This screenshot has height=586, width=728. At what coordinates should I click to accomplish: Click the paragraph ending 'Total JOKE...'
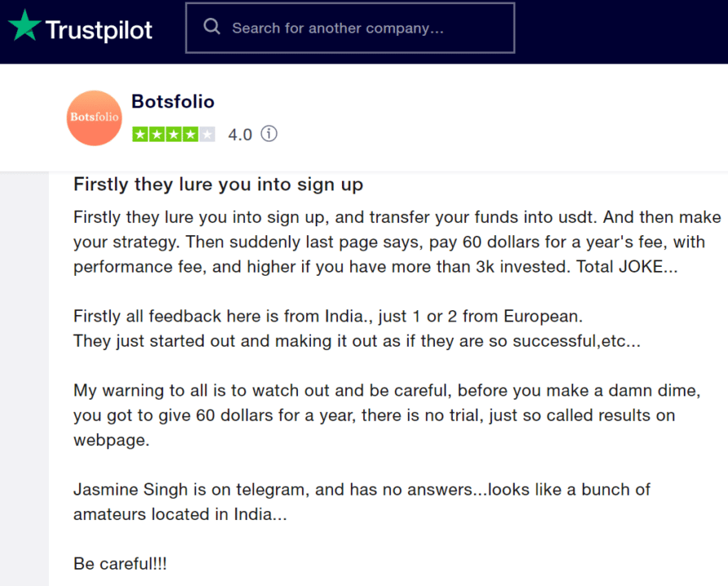397,242
